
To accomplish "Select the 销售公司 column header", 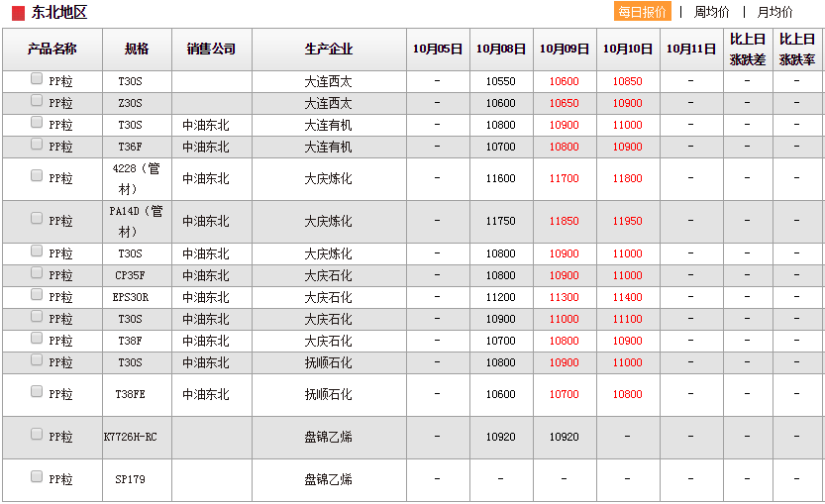I will pyautogui.click(x=212, y=50).
